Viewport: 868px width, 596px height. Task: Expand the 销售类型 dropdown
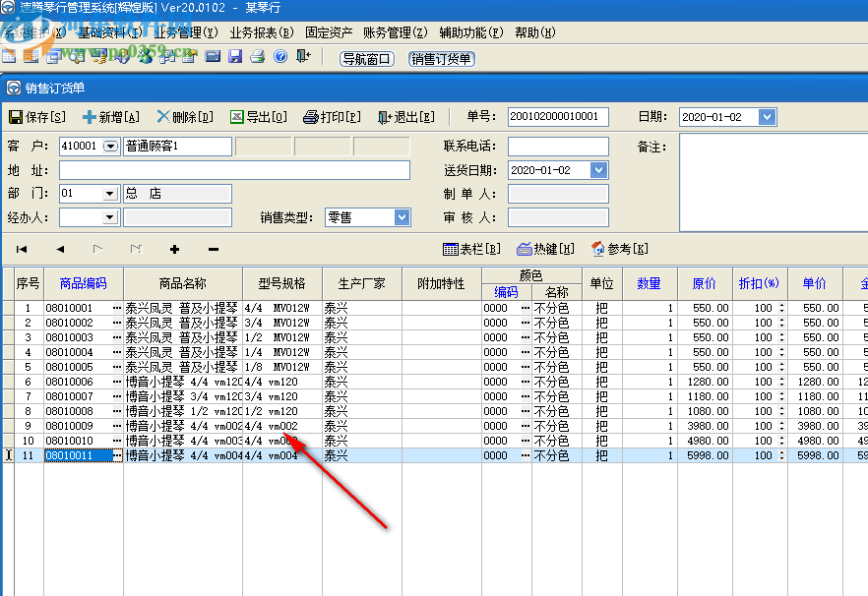pyautogui.click(x=402, y=217)
